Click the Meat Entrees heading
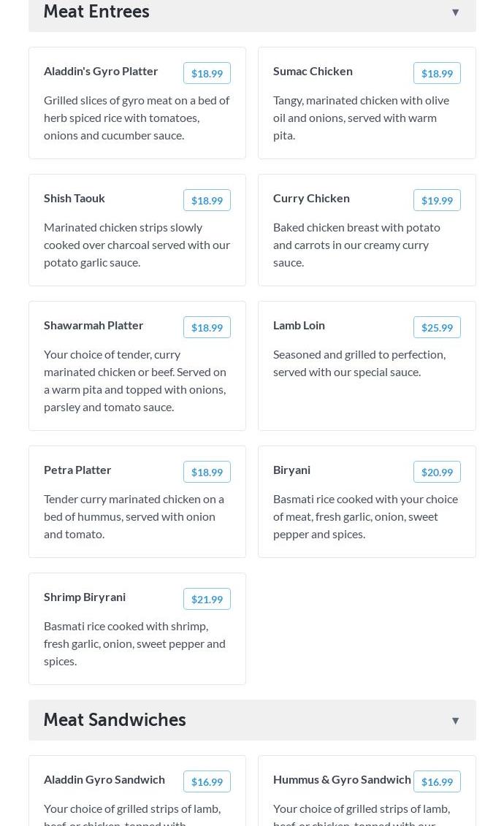The image size is (504, 826). pyautogui.click(x=96, y=12)
